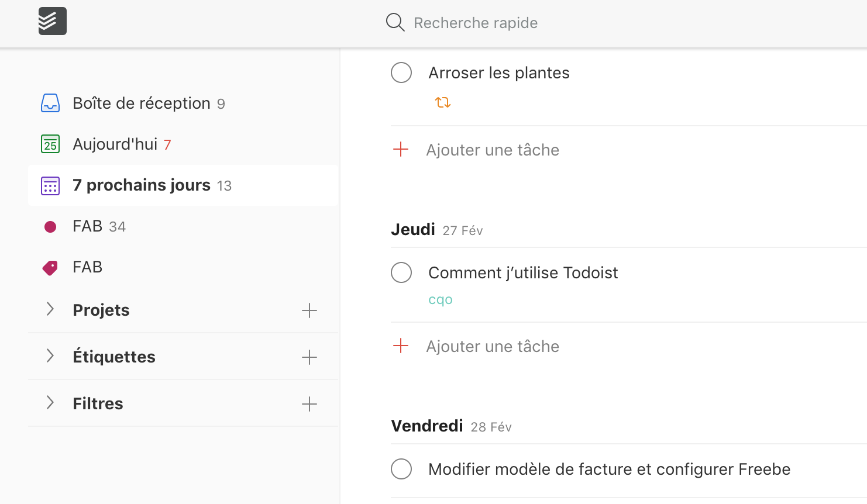
Task: Complete the Modifier modèle de facture task
Action: 401,469
